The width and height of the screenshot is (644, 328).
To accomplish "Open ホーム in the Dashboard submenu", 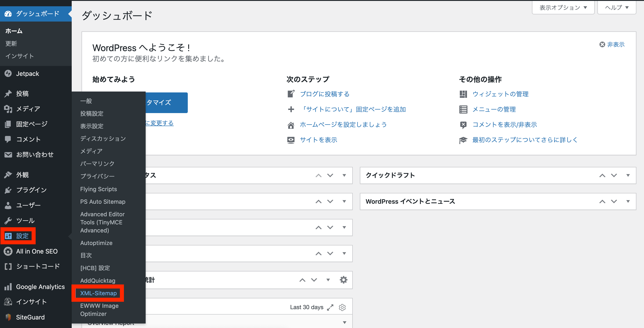I will coord(14,31).
